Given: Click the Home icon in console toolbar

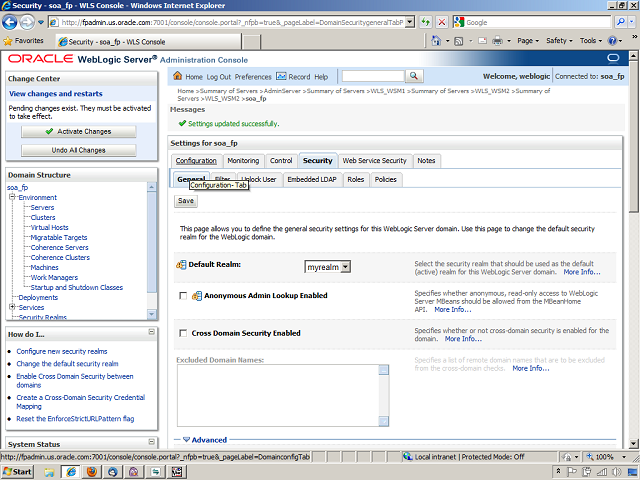Looking at the screenshot, I should click(x=178, y=77).
